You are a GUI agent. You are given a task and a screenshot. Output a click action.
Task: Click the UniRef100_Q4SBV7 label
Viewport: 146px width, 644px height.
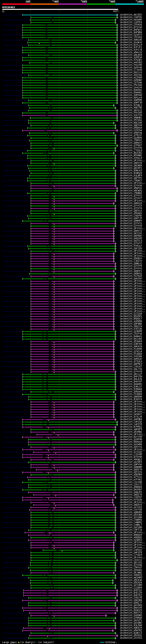(131, 414)
